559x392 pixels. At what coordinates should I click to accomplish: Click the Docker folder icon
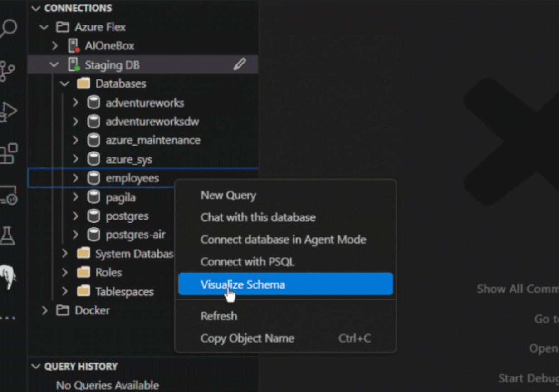pyautogui.click(x=63, y=310)
